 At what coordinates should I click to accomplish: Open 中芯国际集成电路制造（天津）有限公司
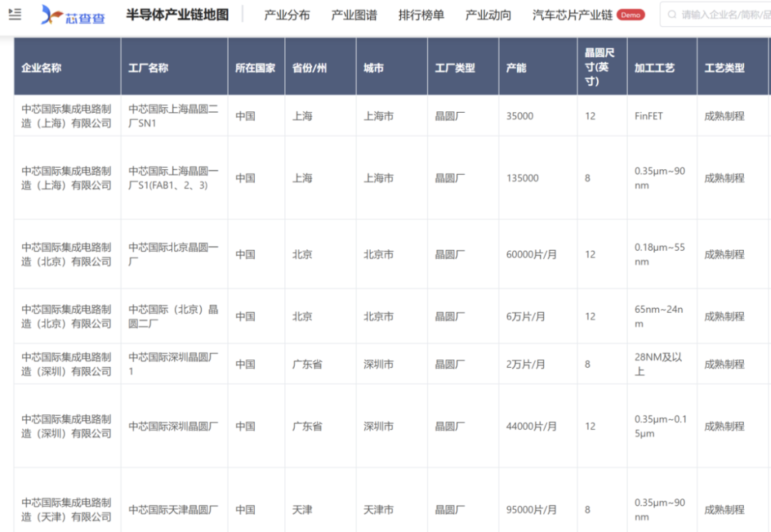(x=66, y=510)
